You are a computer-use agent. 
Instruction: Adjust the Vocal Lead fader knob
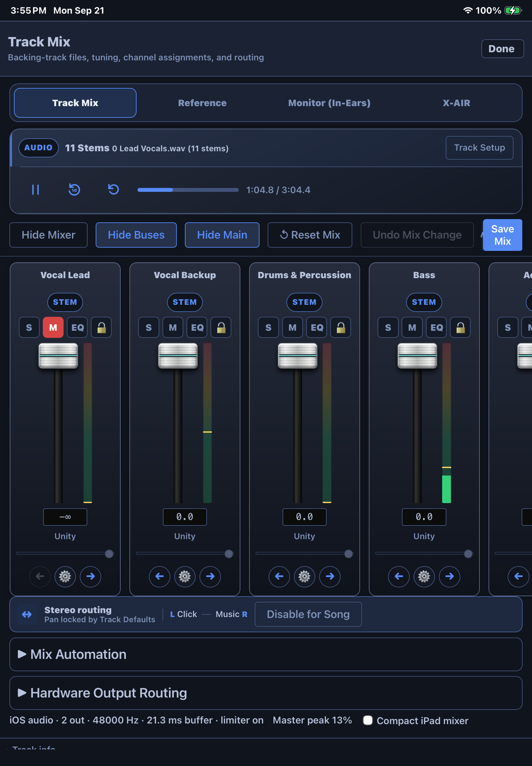point(58,355)
